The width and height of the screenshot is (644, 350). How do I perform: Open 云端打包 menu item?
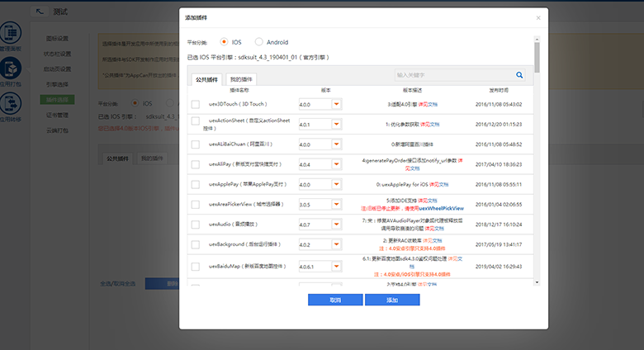57,130
